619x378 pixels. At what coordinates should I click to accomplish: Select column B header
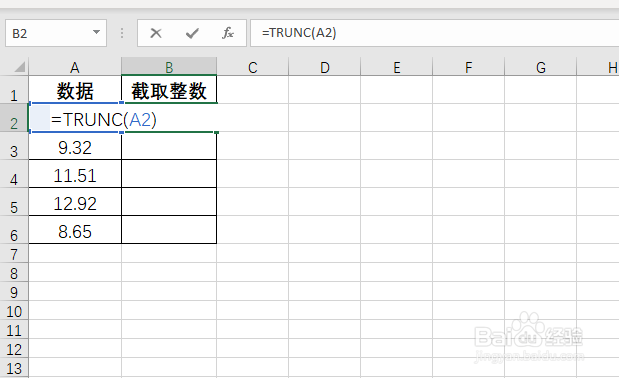(x=169, y=67)
